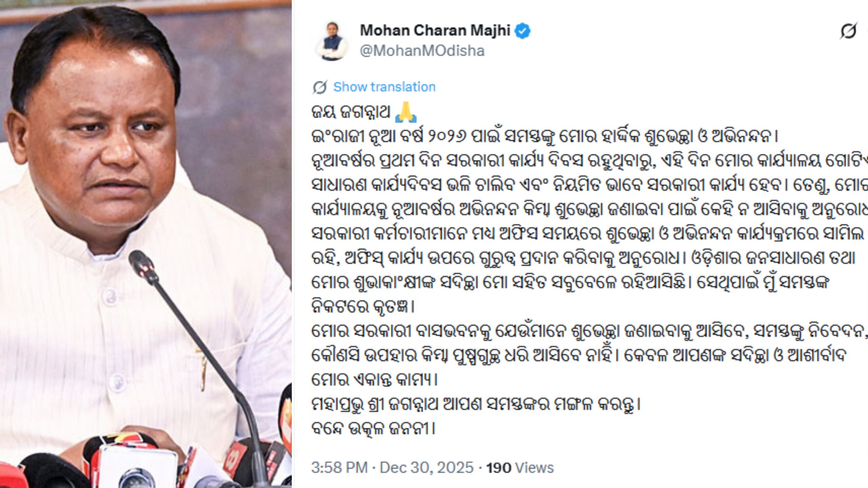Click the Dec 30, 2025 date

pos(426,468)
